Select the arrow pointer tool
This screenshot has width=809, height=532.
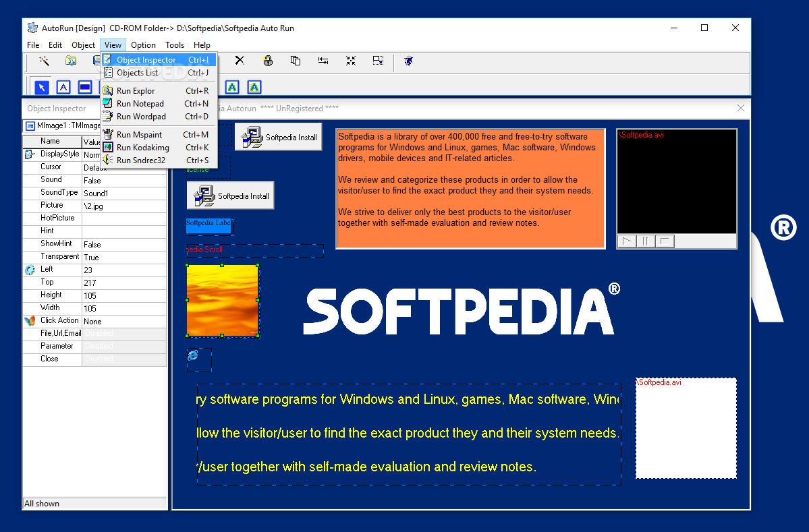pos(42,87)
